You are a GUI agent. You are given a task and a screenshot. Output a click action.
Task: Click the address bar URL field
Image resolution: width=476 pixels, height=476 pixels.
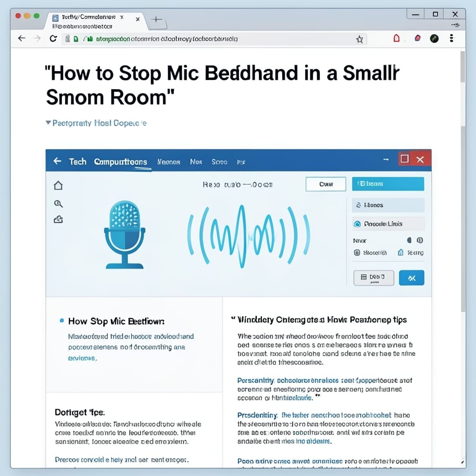[x=214, y=39]
